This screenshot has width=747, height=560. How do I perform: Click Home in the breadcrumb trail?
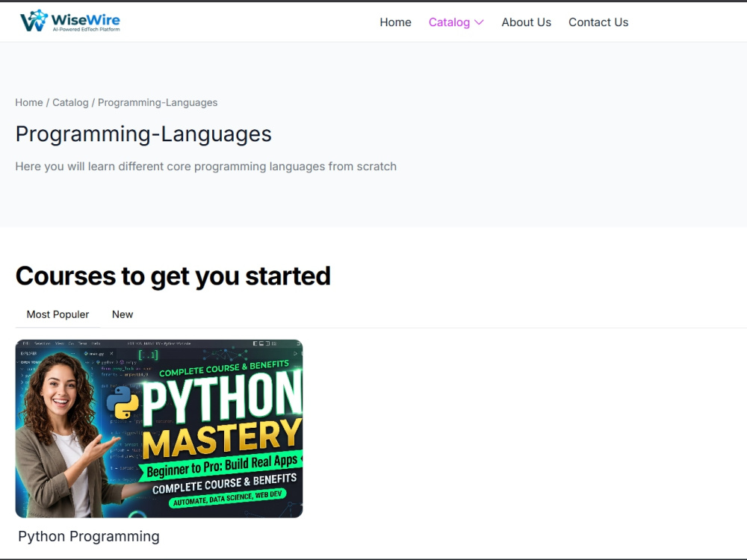(x=29, y=102)
